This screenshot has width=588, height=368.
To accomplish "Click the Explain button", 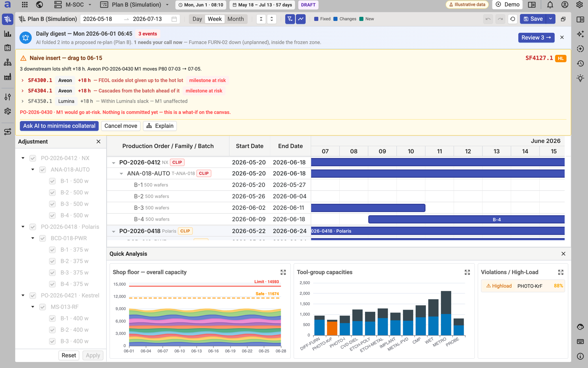I will coord(160,126).
